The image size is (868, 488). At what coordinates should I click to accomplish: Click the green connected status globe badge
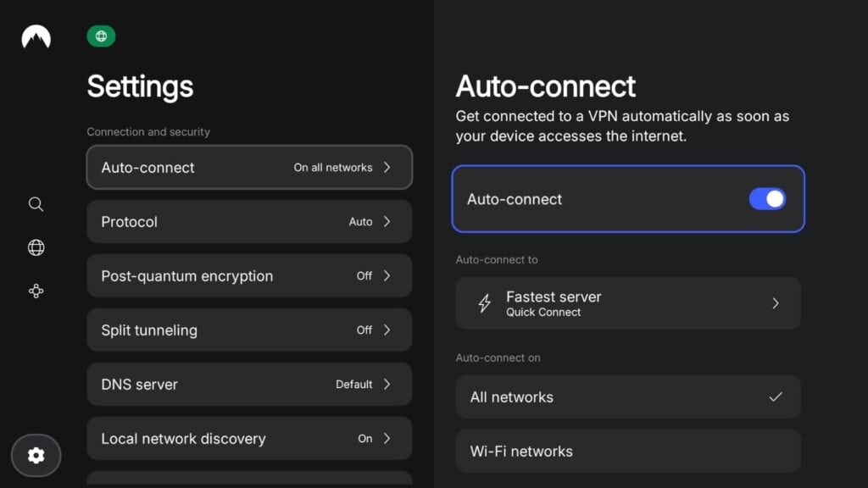coord(101,36)
